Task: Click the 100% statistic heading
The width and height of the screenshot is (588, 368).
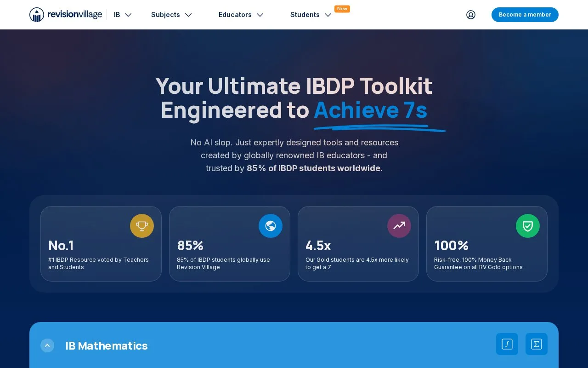Action: point(451,245)
